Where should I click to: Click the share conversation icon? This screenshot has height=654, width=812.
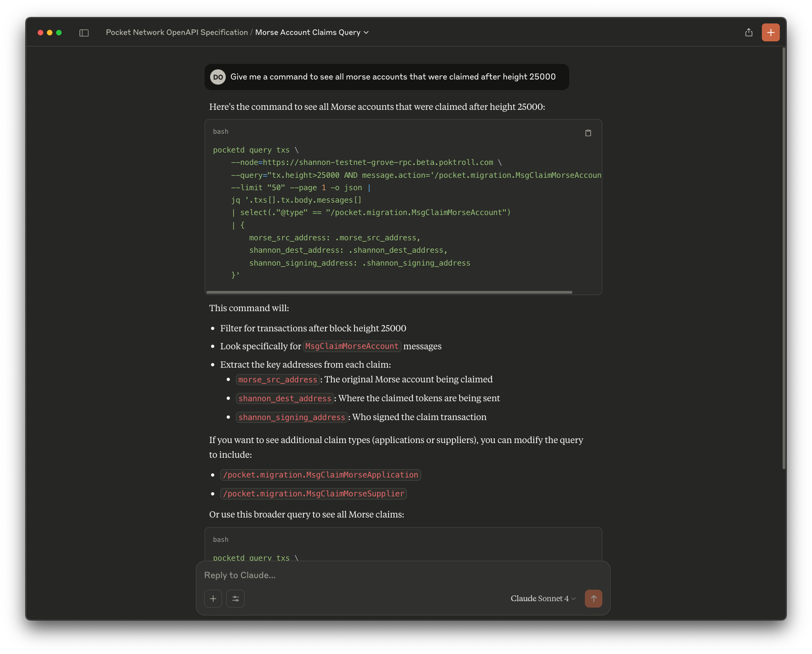coord(749,32)
